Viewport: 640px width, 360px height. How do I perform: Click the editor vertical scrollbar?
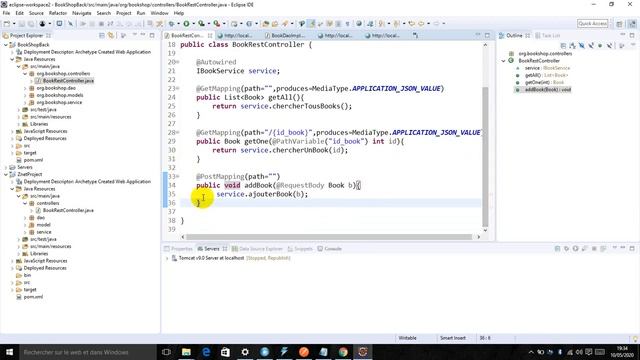[x=485, y=157]
